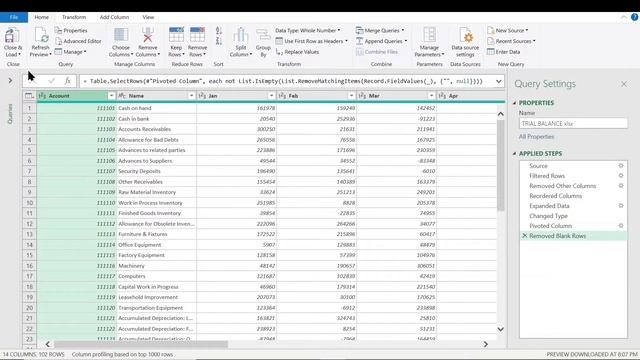640x360 pixels.
Task: Open the File tab
Action: pos(14,17)
